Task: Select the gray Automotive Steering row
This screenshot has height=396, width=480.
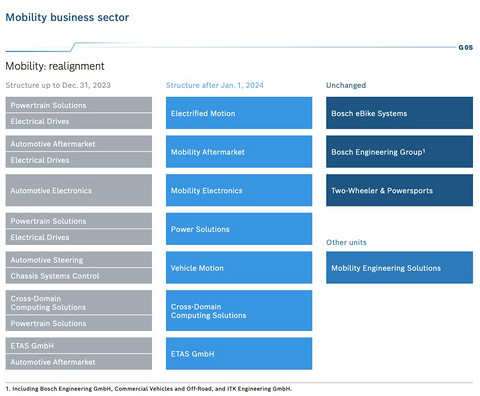Action: 79,259
